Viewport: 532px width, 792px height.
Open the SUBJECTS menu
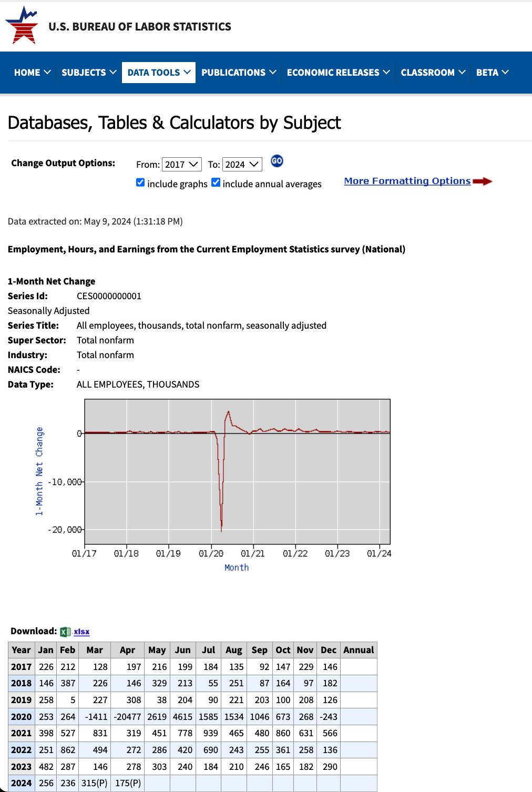[88, 73]
